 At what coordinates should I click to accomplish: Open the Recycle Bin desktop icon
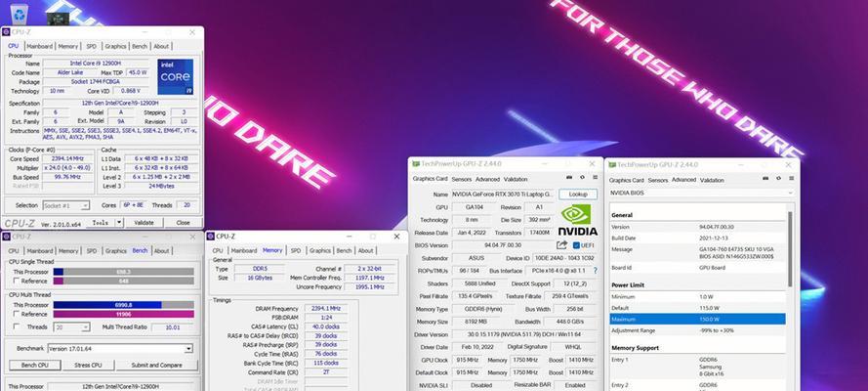(x=19, y=14)
